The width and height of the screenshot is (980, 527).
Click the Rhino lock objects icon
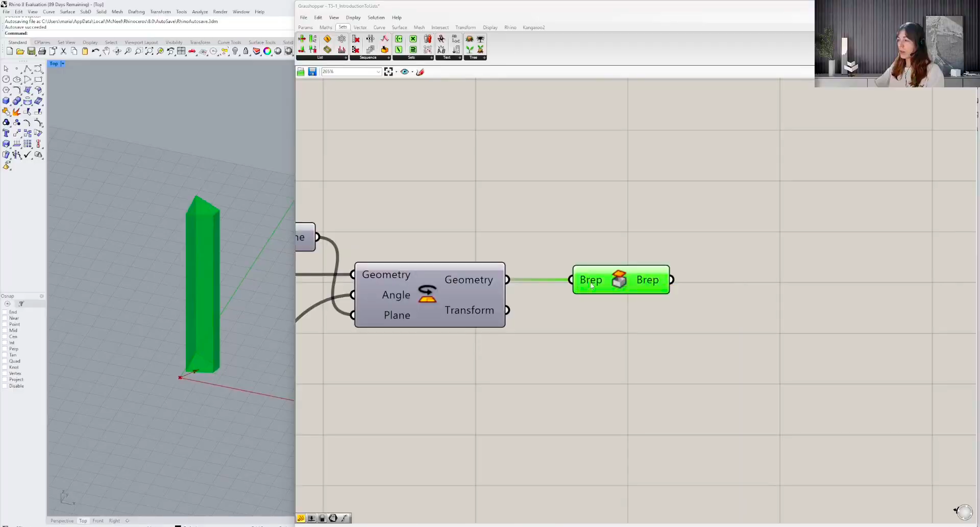click(x=246, y=51)
